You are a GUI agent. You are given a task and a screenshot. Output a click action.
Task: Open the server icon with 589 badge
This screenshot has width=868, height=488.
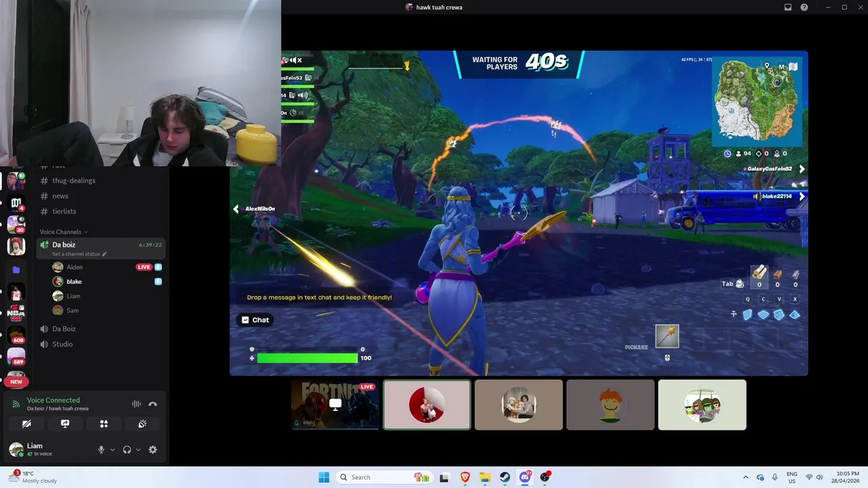coord(16,357)
